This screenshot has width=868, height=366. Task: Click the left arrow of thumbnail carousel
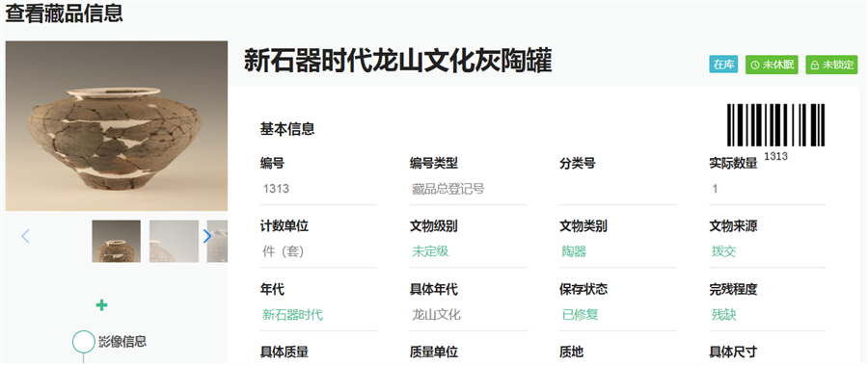click(25, 237)
